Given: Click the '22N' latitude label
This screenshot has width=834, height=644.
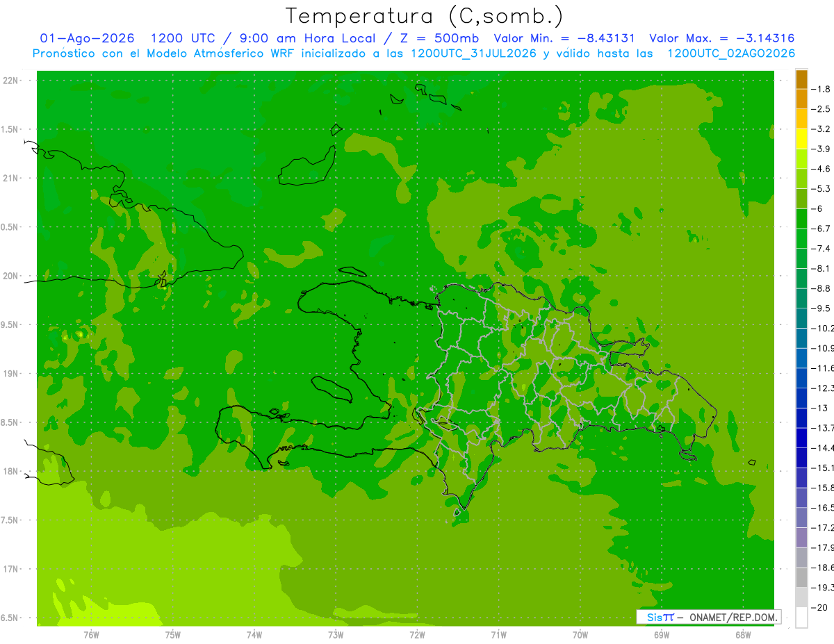Looking at the screenshot, I should pos(10,81).
